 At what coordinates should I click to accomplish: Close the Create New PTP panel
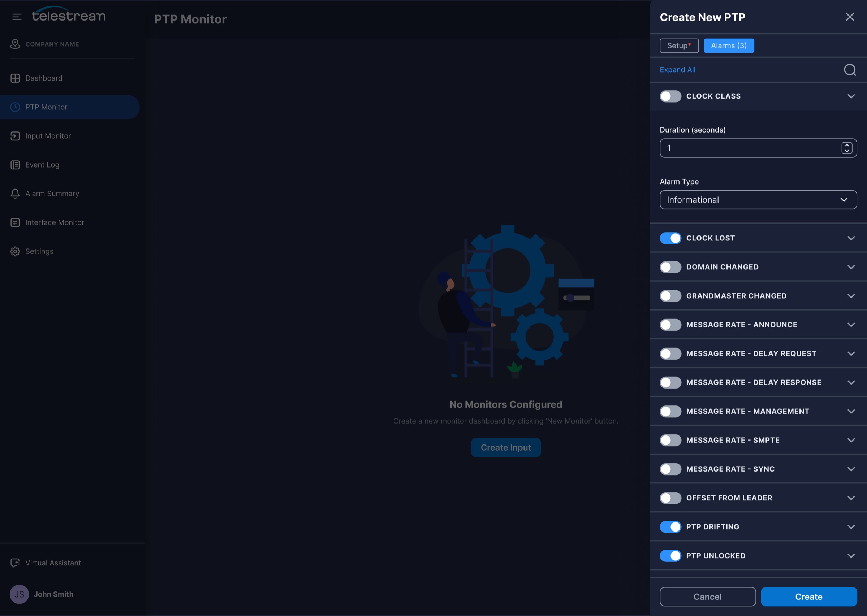tap(850, 17)
